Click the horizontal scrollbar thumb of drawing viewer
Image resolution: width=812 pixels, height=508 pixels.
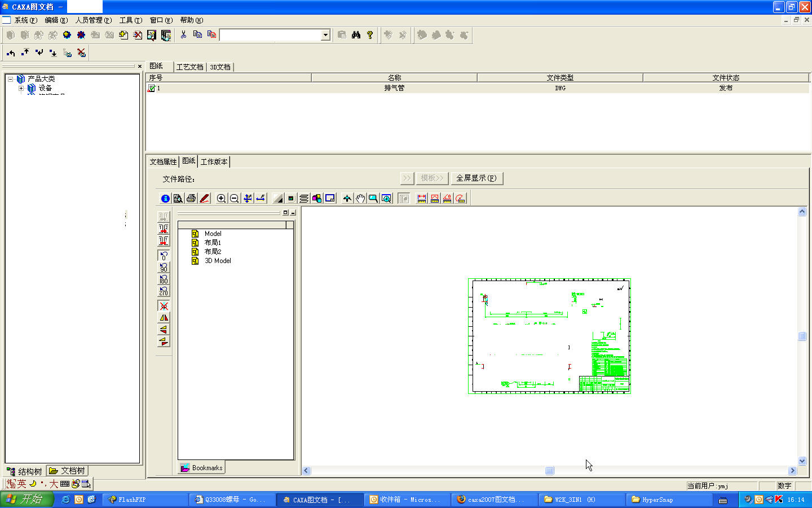click(x=550, y=471)
